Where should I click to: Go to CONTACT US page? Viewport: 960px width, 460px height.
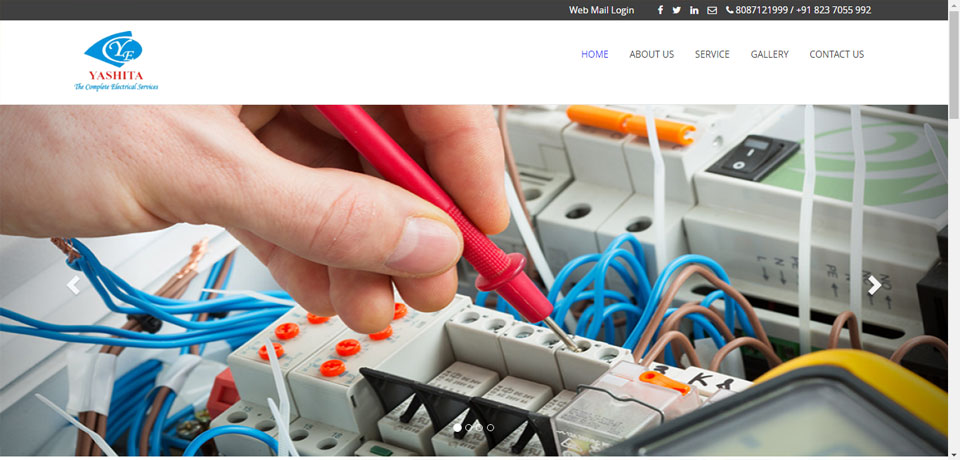pos(836,54)
